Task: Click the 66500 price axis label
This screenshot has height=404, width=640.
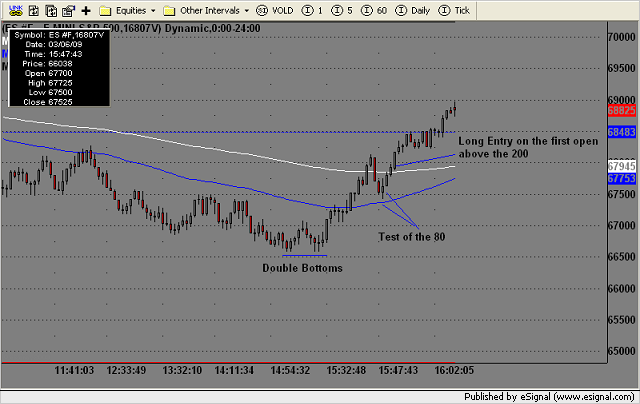Action: click(x=622, y=257)
